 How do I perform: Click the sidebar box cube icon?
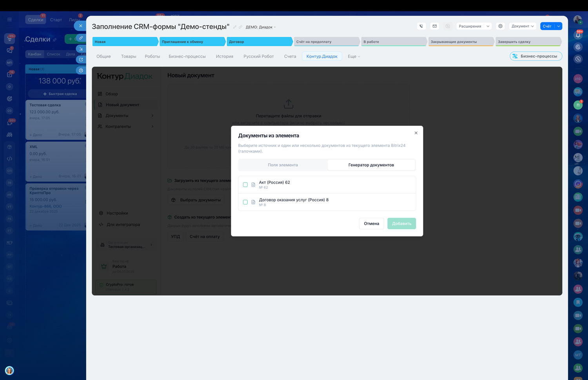(9, 147)
